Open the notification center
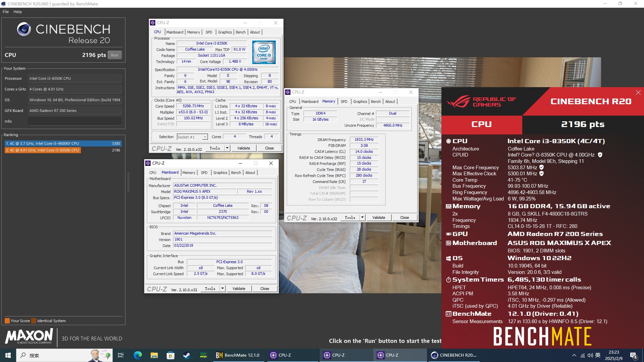Viewport: 644px width, 362px height. click(633, 355)
